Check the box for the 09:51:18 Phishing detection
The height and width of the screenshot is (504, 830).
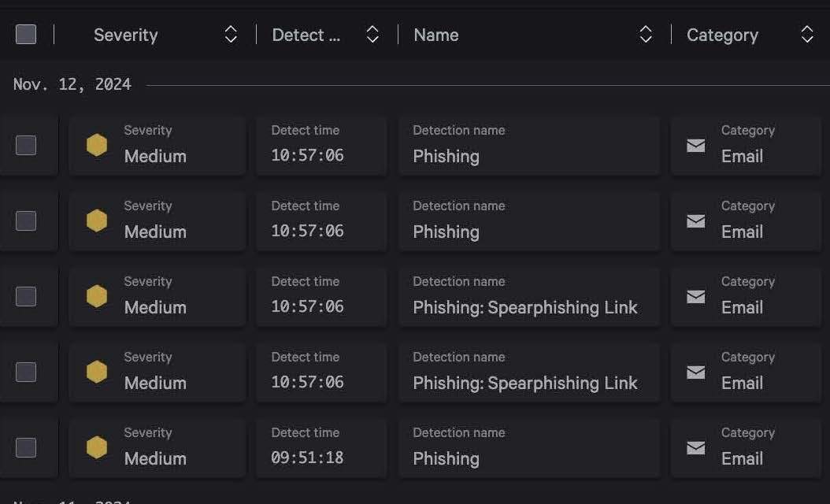(26, 447)
